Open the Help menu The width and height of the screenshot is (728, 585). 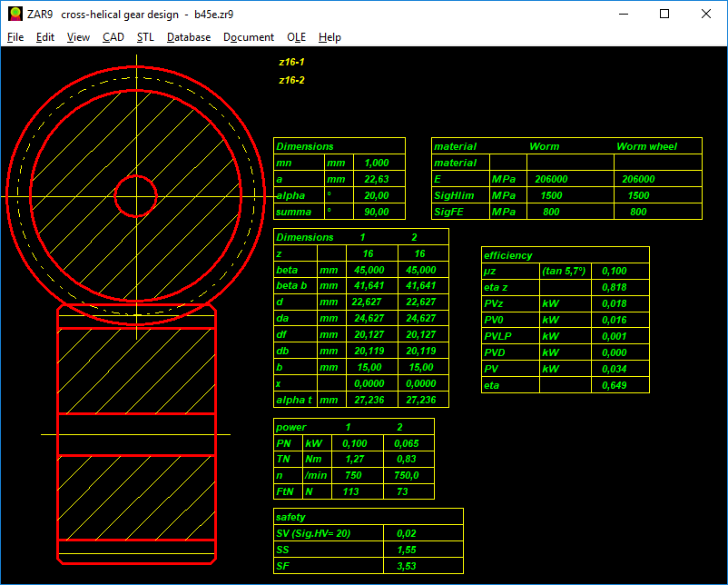(x=330, y=37)
